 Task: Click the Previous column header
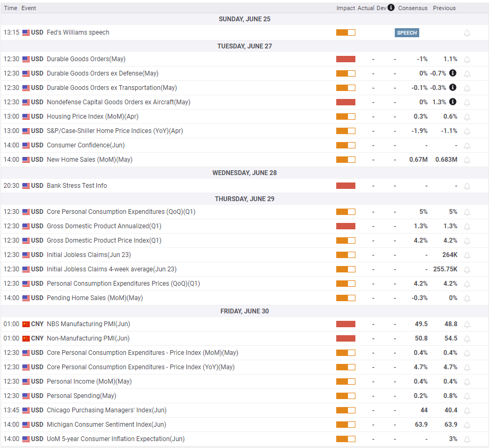444,8
